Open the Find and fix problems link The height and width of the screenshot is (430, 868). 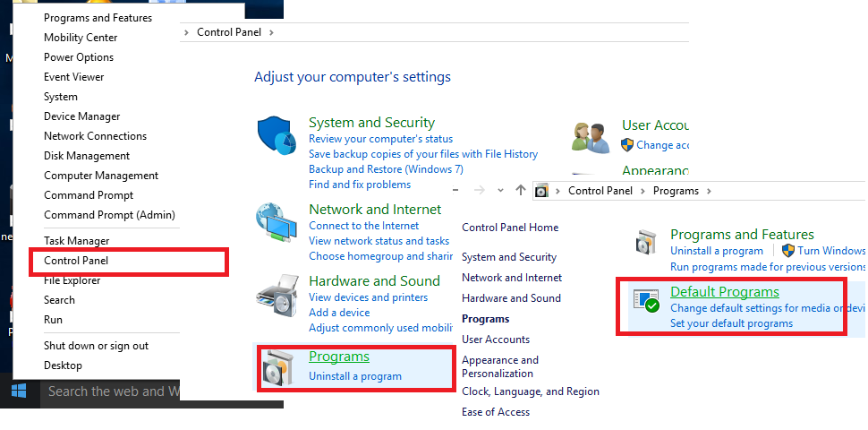pos(359,185)
